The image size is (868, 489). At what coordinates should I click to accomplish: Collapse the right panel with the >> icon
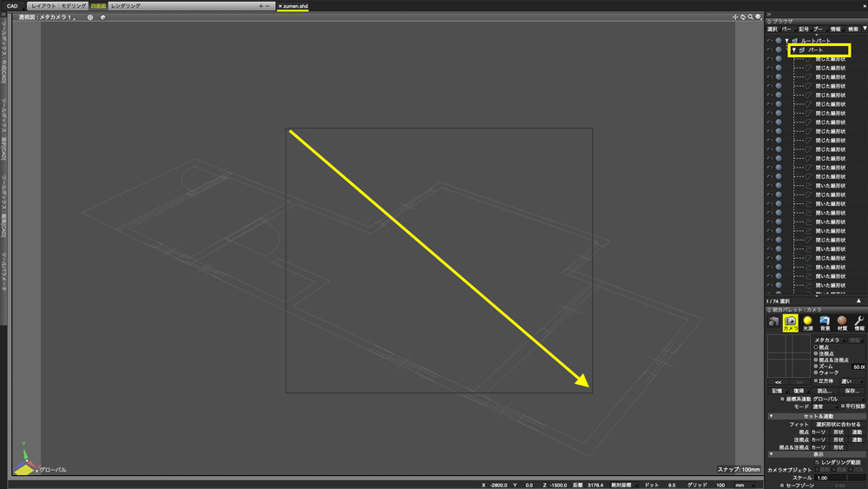(x=769, y=15)
